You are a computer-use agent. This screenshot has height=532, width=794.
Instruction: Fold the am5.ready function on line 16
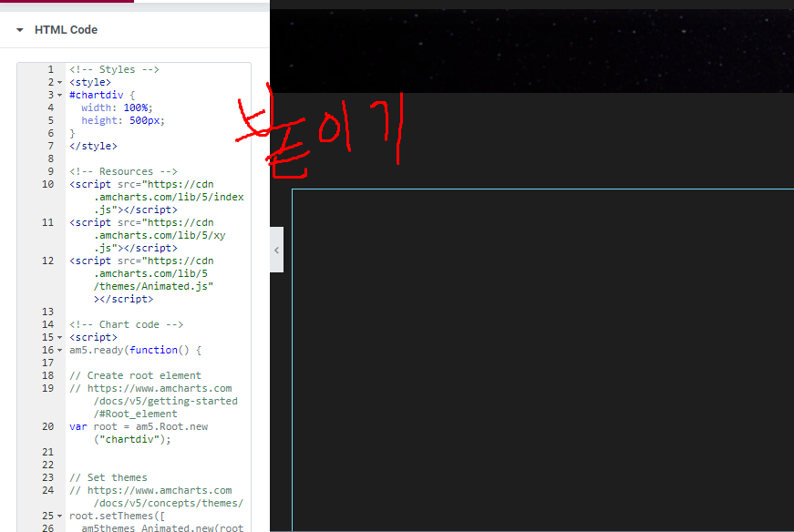pos(60,350)
